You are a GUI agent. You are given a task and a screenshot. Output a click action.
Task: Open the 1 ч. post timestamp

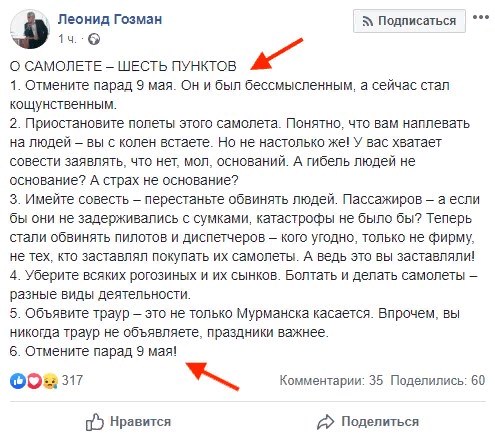point(67,39)
